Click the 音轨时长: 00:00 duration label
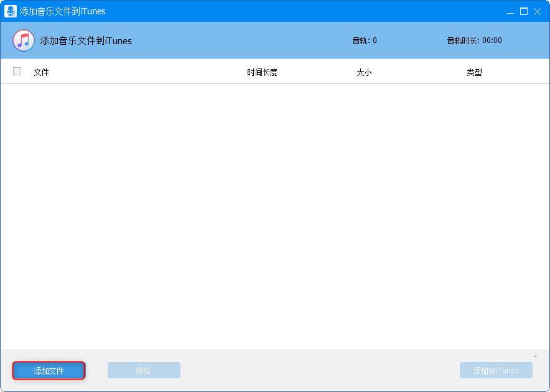The image size is (550, 392). pos(474,40)
